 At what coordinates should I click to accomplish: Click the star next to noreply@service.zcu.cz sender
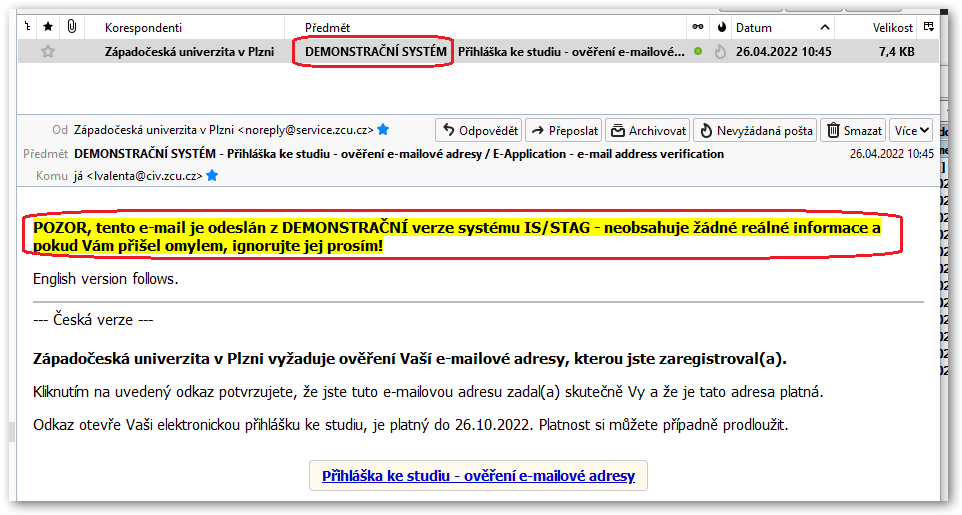[383, 130]
